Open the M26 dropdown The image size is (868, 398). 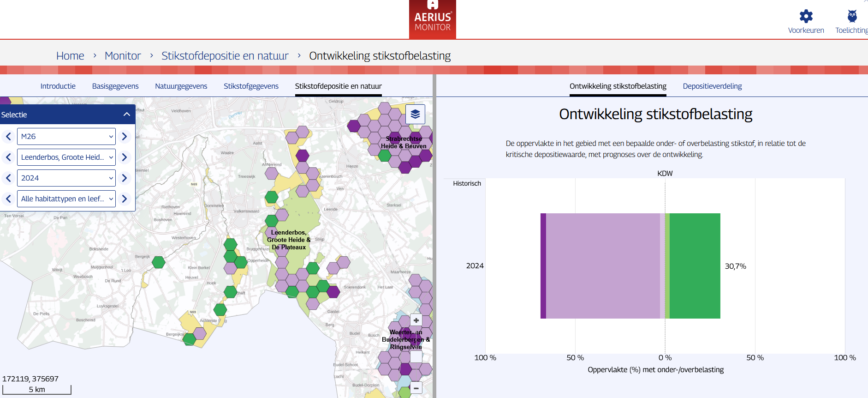point(66,137)
